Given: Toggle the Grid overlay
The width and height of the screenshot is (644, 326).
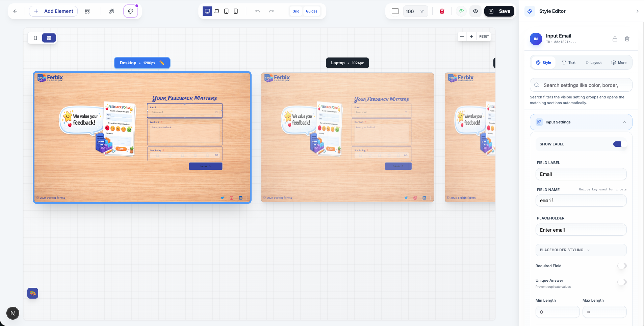Looking at the screenshot, I should 296,11.
